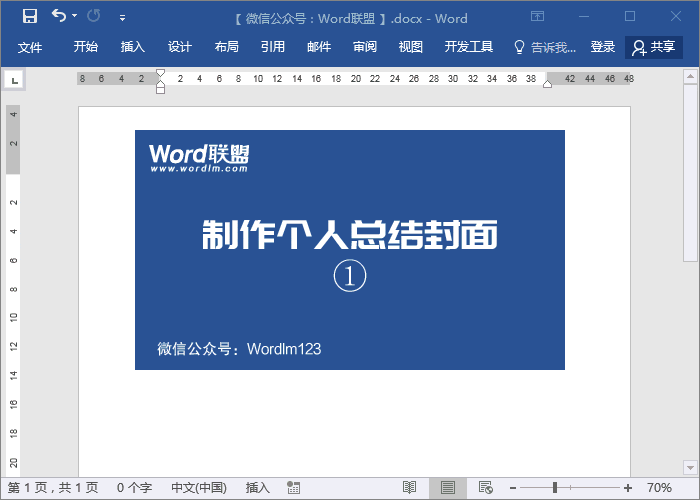Viewport: 700px width, 500px height.
Task: Switch to the 开发工具 ribbon tab
Action: coord(469,47)
